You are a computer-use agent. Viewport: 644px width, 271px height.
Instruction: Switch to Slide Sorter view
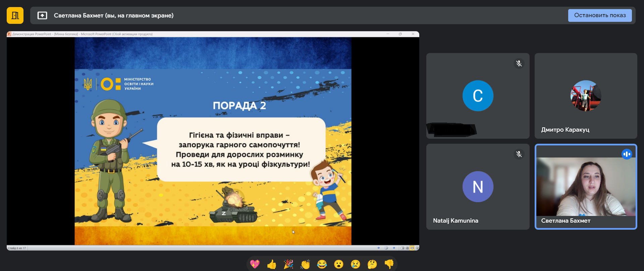point(407,248)
